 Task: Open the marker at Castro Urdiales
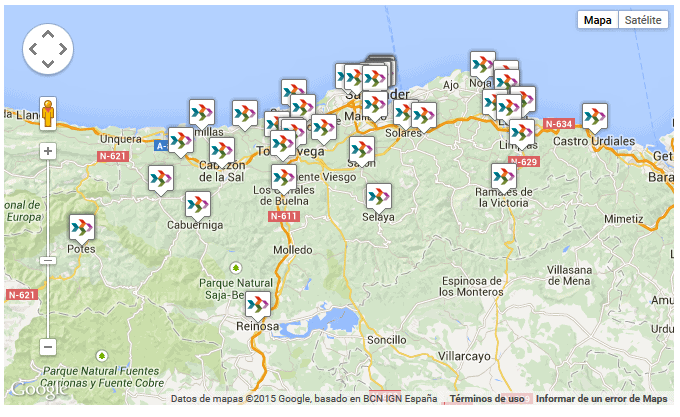click(x=595, y=117)
